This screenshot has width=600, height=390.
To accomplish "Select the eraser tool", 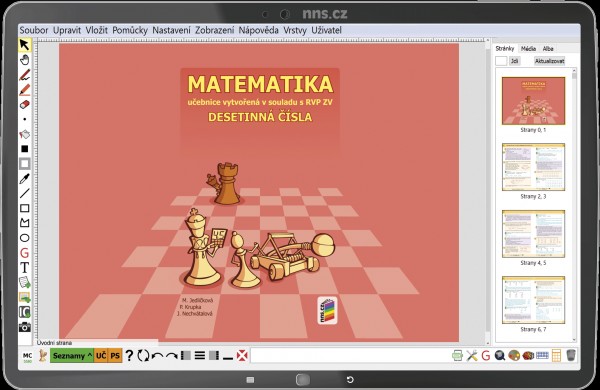I will click(24, 104).
